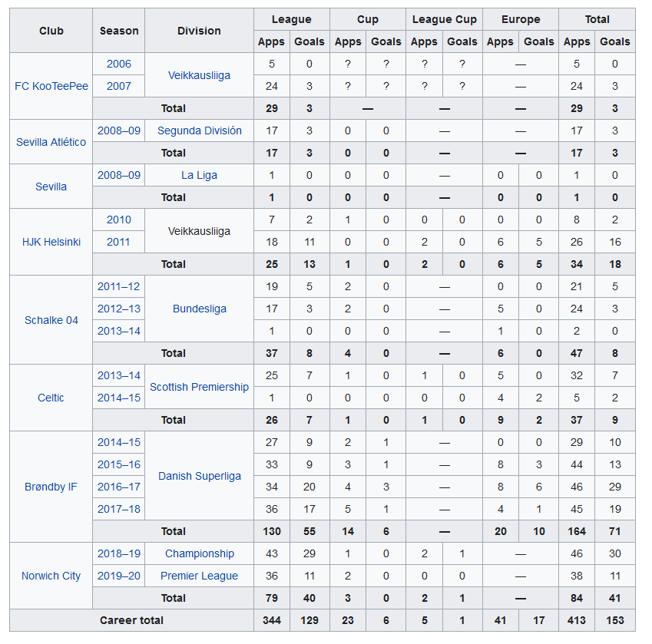Open the 2015–16 season link
Viewport: 652px width, 644px height.
119,464
